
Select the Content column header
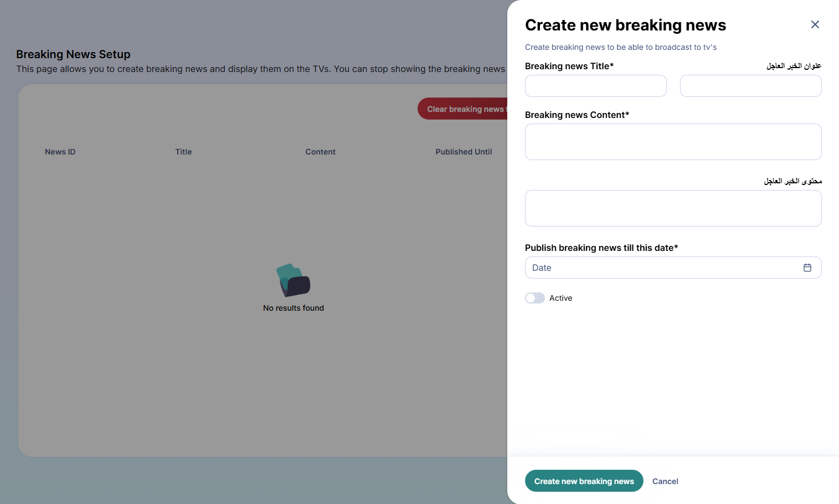[x=320, y=152]
